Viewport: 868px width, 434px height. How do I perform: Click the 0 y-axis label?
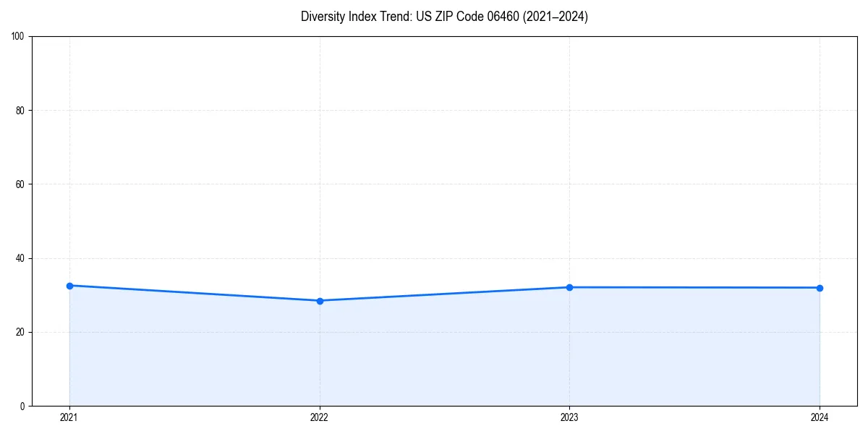(24, 404)
